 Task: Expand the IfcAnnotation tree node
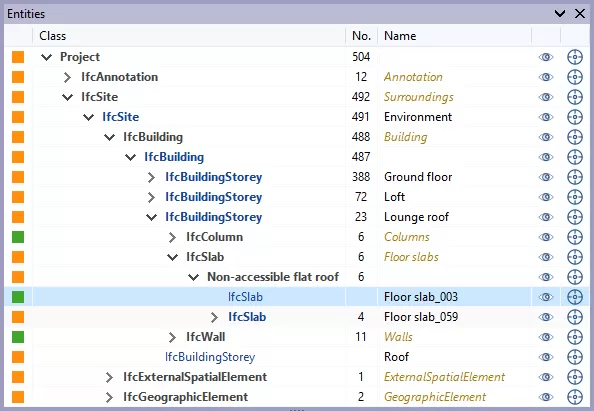tap(67, 77)
